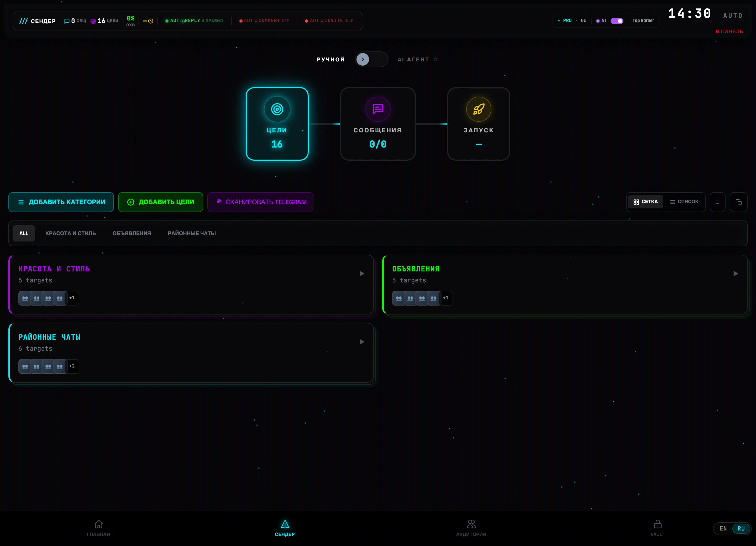Switch language to RU
756x546 pixels.
pyautogui.click(x=741, y=529)
